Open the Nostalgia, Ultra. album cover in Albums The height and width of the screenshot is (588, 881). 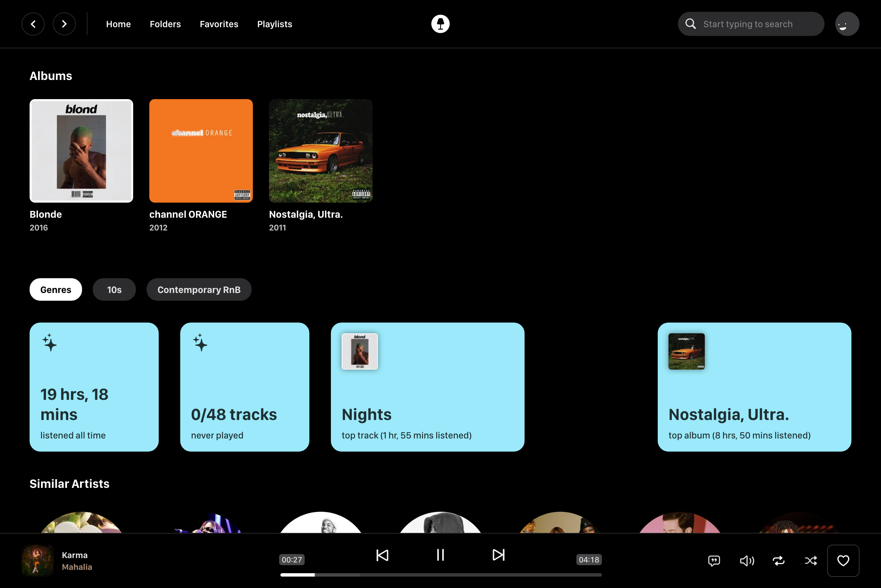coord(321,151)
